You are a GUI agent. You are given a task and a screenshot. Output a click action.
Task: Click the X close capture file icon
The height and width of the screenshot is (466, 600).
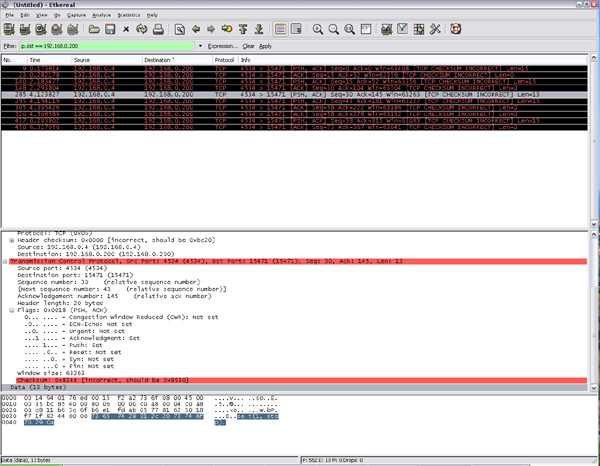[x=127, y=30]
